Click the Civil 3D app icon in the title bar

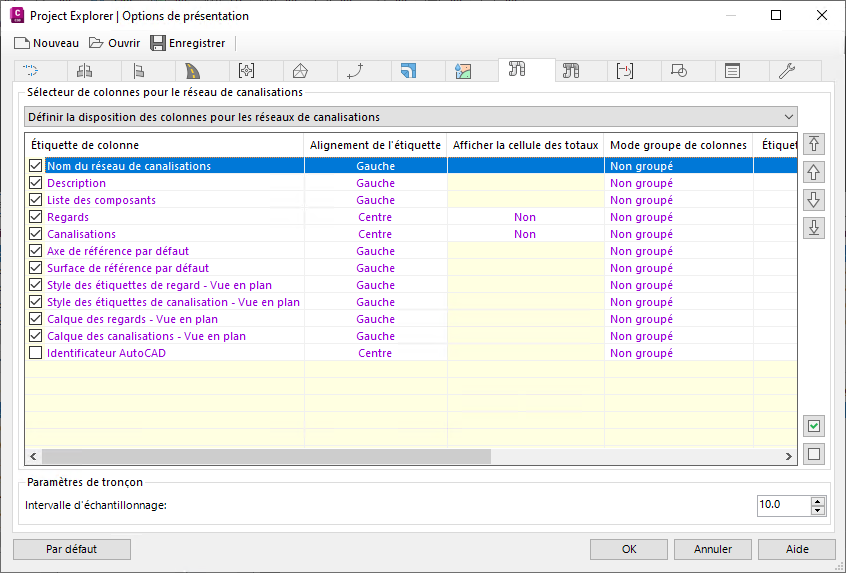coord(17,15)
